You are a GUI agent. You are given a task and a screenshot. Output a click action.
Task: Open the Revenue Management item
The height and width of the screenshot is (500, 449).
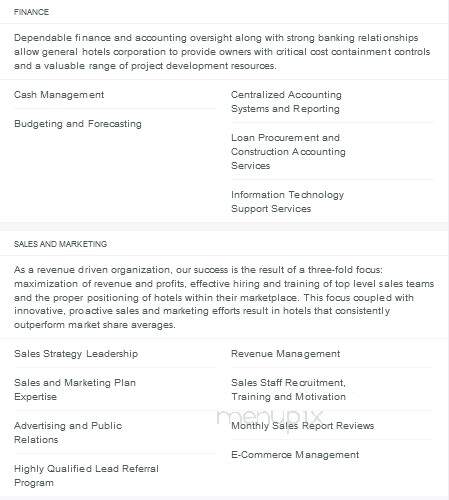click(286, 354)
